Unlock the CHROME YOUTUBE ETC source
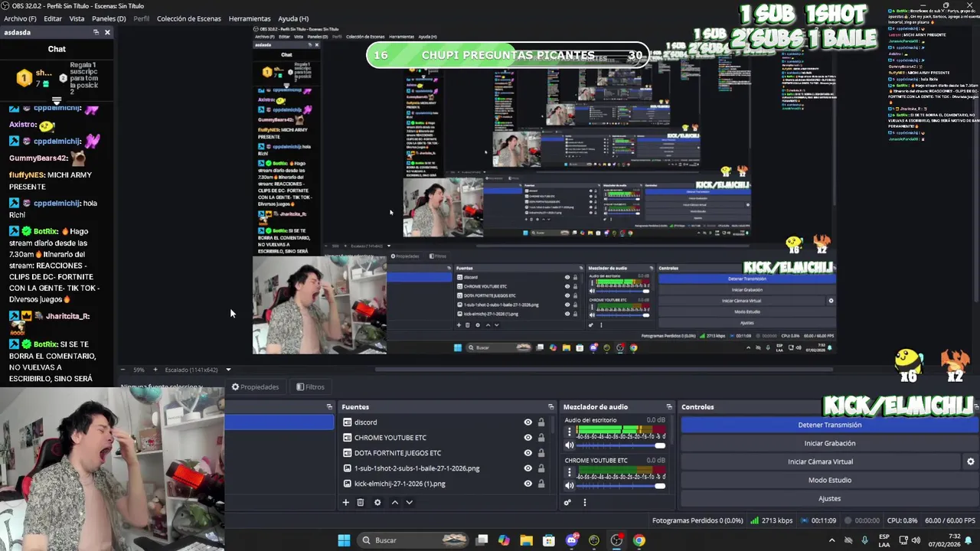 (x=541, y=438)
